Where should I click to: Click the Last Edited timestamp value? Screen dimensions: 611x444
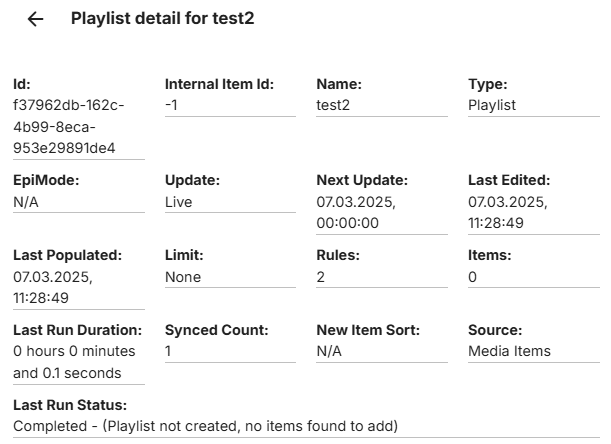(507, 212)
